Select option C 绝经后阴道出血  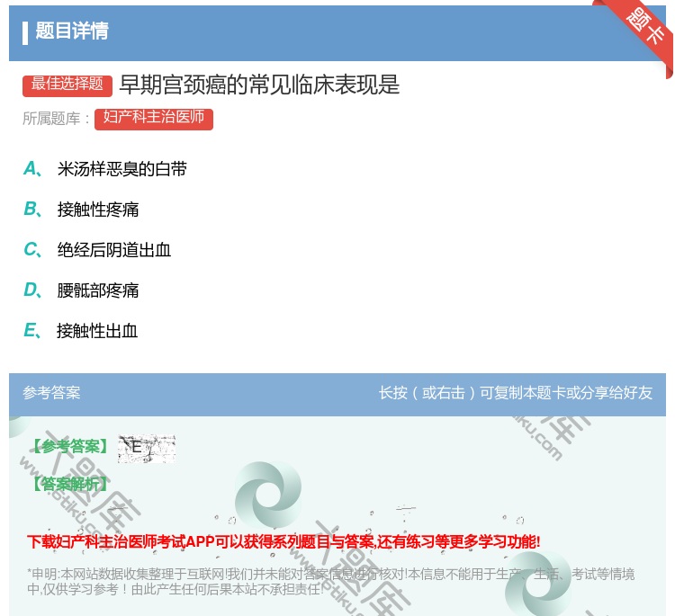97,250
